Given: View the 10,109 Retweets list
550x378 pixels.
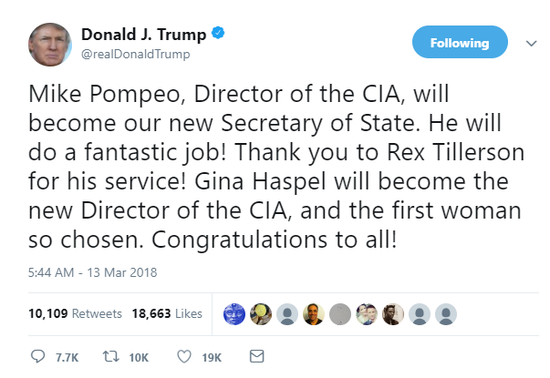Looking at the screenshot, I should click(75, 313).
